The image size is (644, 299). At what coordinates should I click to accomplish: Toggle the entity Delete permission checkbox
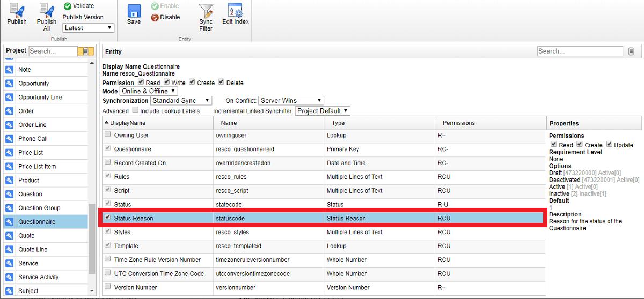221,83
